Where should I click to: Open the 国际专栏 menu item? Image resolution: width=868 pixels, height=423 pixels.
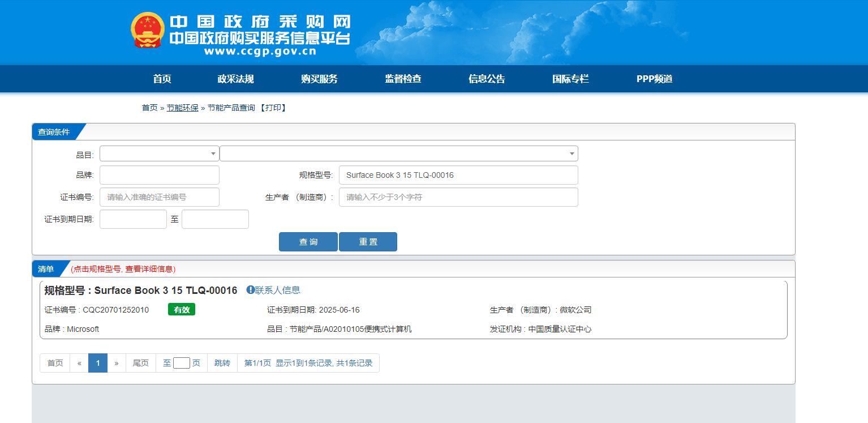point(570,79)
